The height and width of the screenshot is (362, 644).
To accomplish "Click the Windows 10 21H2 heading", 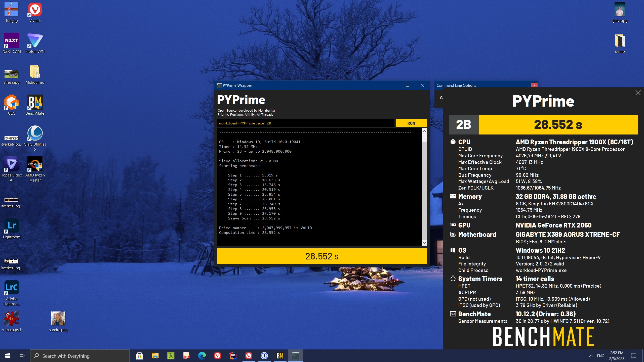I will pyautogui.click(x=540, y=250).
